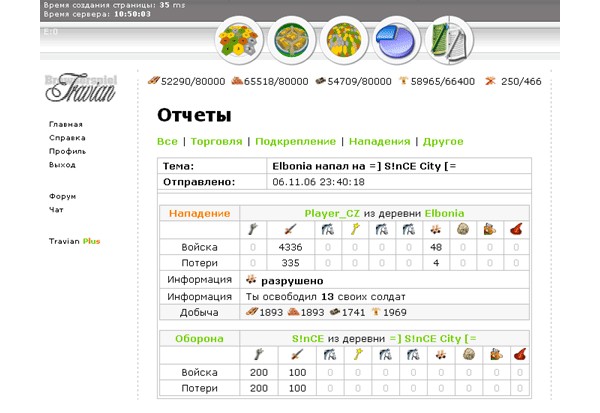Click 'Ты освободил 13 своих солдат' text

(x=325, y=297)
